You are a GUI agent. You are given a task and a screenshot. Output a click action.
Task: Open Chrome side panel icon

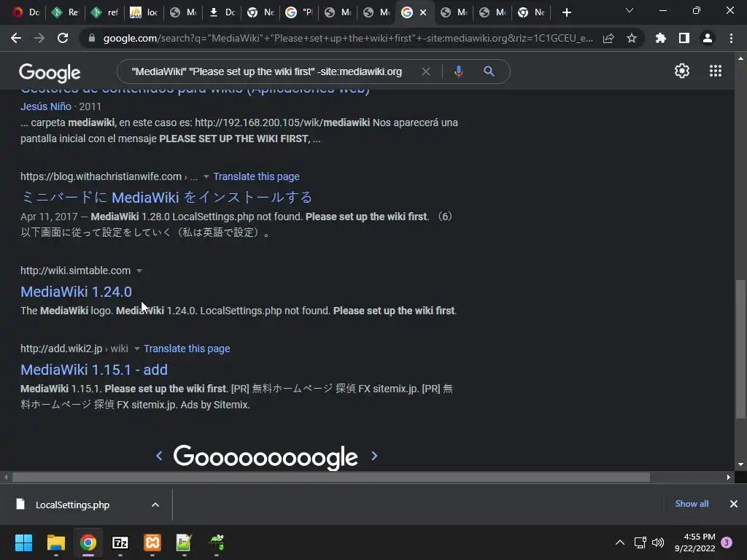click(684, 38)
